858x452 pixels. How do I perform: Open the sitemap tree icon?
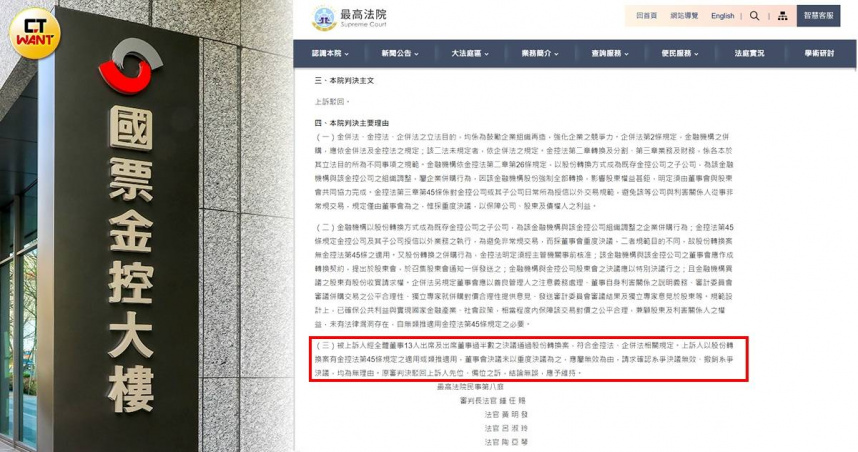click(782, 16)
